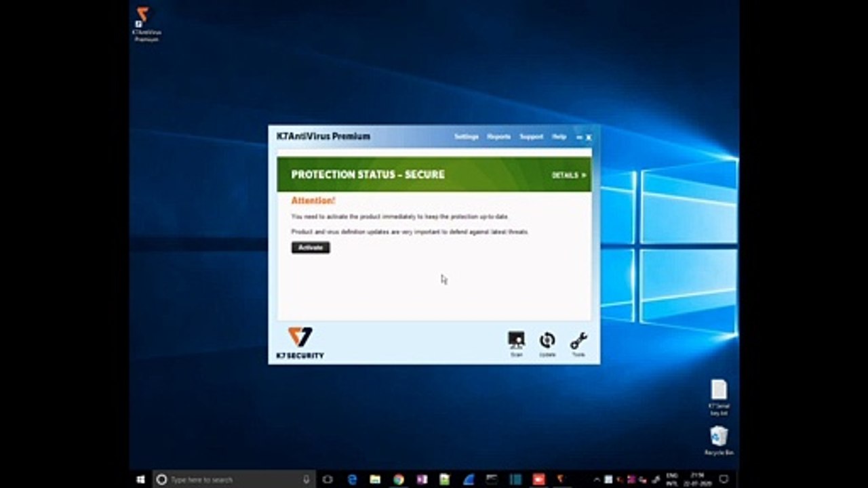Viewport: 868px width, 488px height.
Task: Open the Help menu
Action: [x=559, y=137]
